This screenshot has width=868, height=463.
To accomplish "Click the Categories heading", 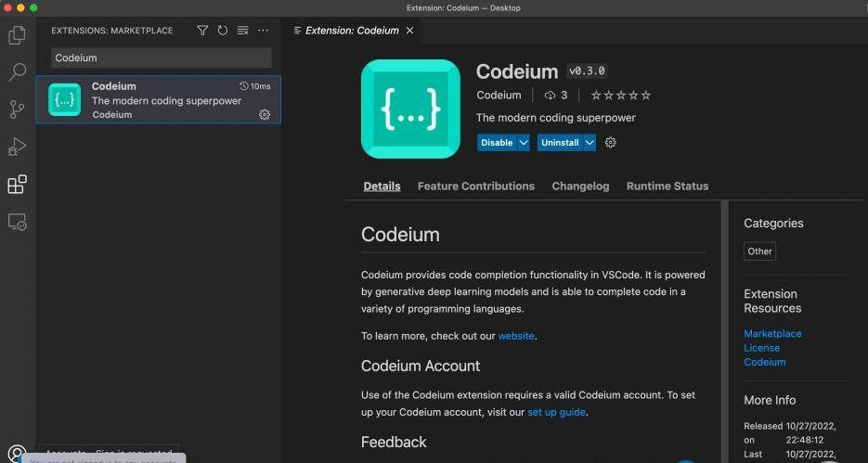I will coord(773,223).
